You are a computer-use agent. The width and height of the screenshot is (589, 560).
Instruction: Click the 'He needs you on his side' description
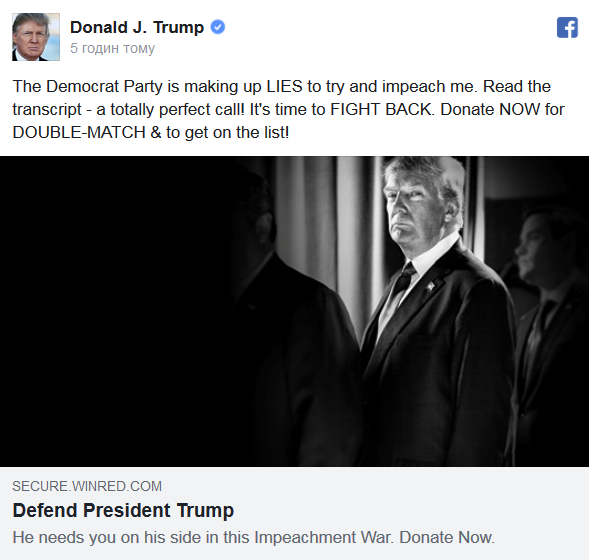(254, 537)
